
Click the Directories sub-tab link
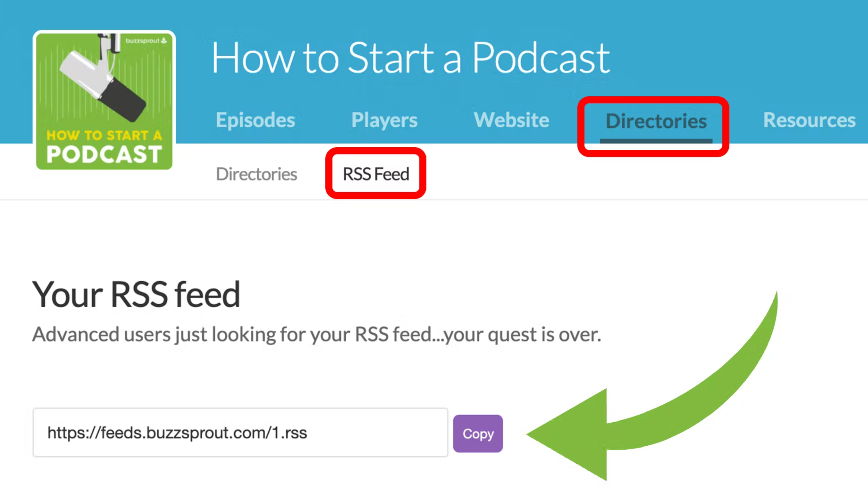256,174
